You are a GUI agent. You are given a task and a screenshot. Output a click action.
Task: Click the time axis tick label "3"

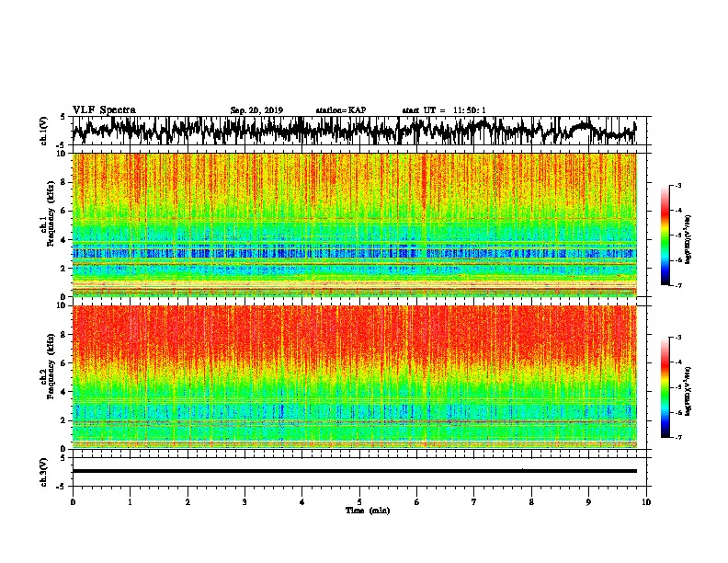[245, 502]
